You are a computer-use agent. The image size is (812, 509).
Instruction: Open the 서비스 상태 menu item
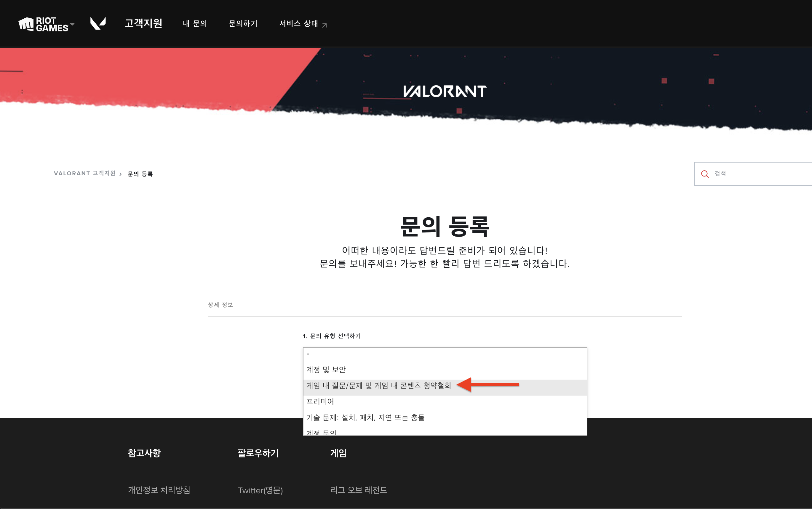pyautogui.click(x=298, y=24)
